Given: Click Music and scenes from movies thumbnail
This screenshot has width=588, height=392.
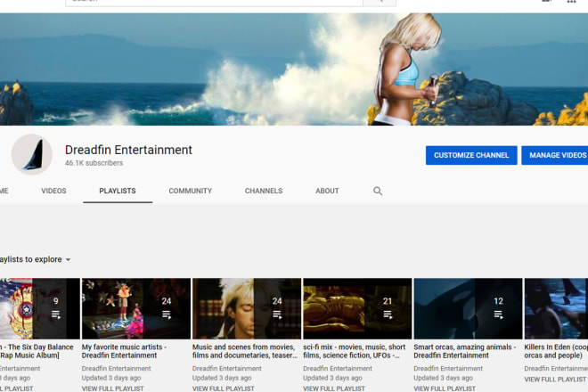Looking at the screenshot, I should [x=247, y=308].
